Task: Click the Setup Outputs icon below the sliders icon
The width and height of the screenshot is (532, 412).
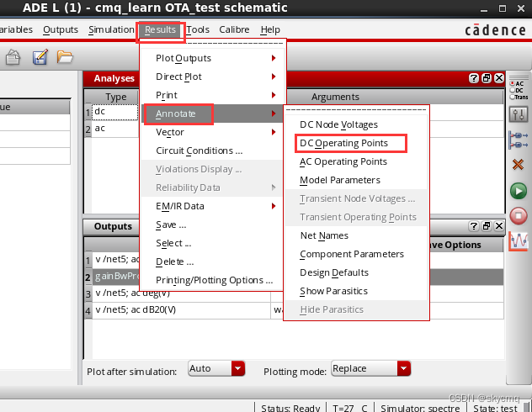Action: [519, 140]
